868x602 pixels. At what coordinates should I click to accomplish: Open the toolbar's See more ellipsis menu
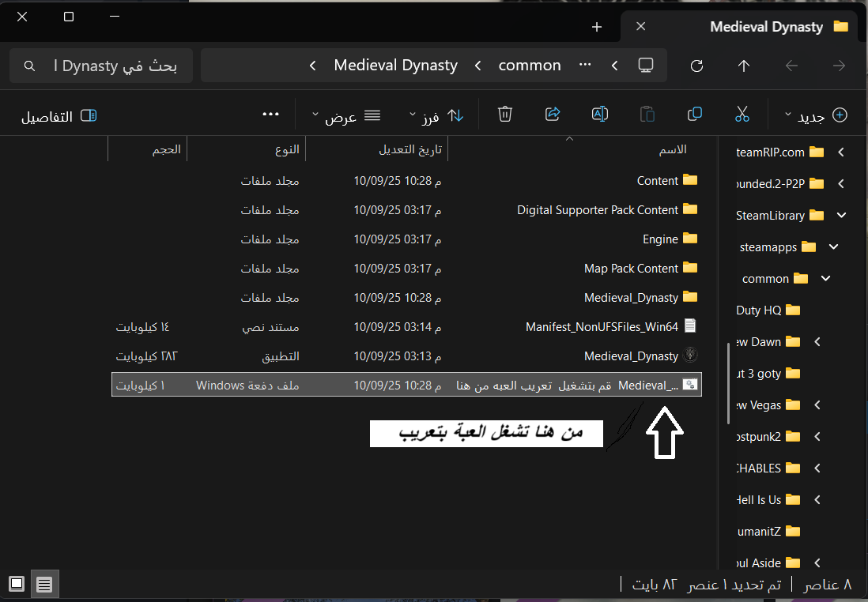pyautogui.click(x=270, y=115)
